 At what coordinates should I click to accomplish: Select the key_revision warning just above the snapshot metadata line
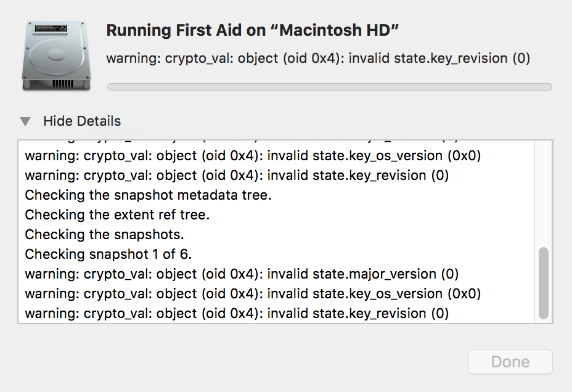237,176
